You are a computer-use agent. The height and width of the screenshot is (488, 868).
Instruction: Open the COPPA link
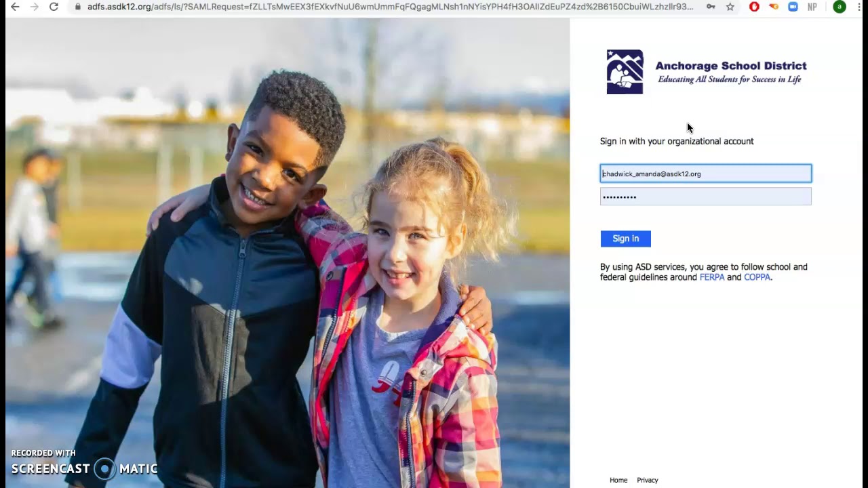pyautogui.click(x=757, y=277)
